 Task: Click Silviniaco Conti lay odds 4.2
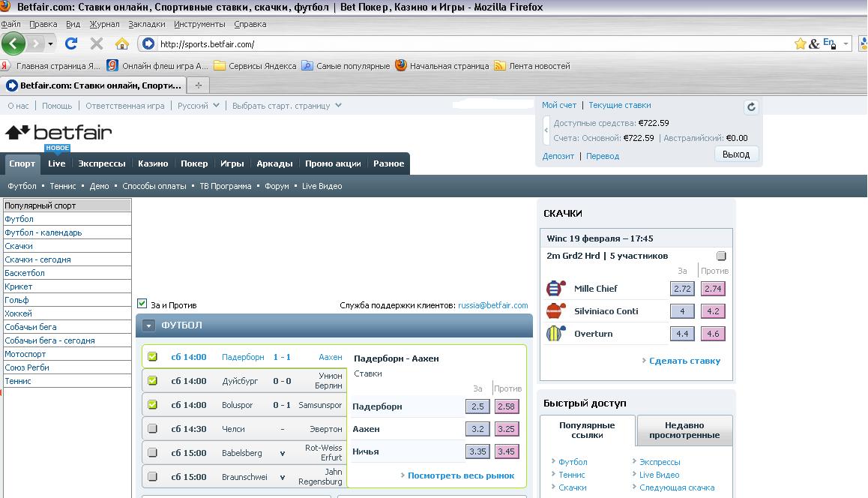tap(713, 311)
